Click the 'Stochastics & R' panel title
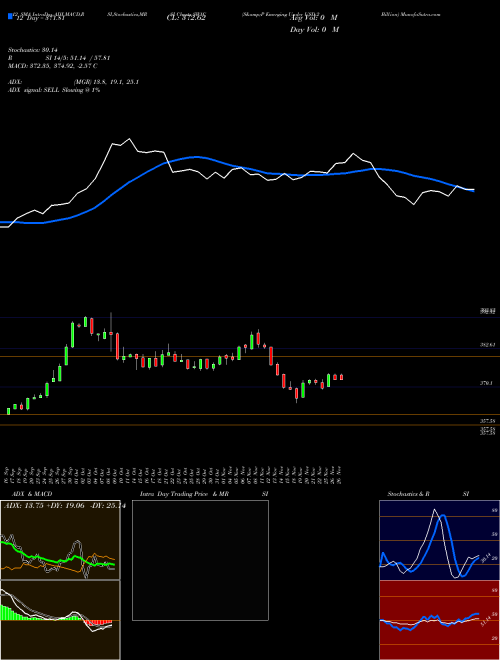 (x=409, y=494)
